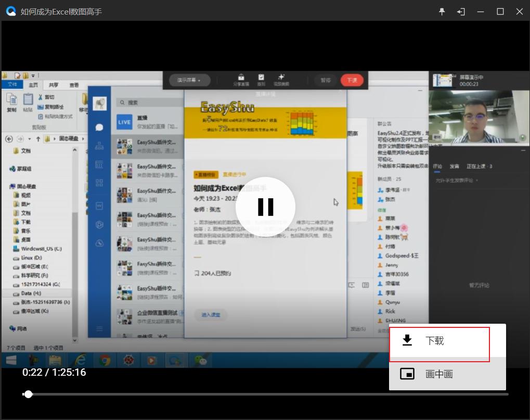Choose 画中画 from the popup menu
The image size is (530, 420).
pos(447,374)
